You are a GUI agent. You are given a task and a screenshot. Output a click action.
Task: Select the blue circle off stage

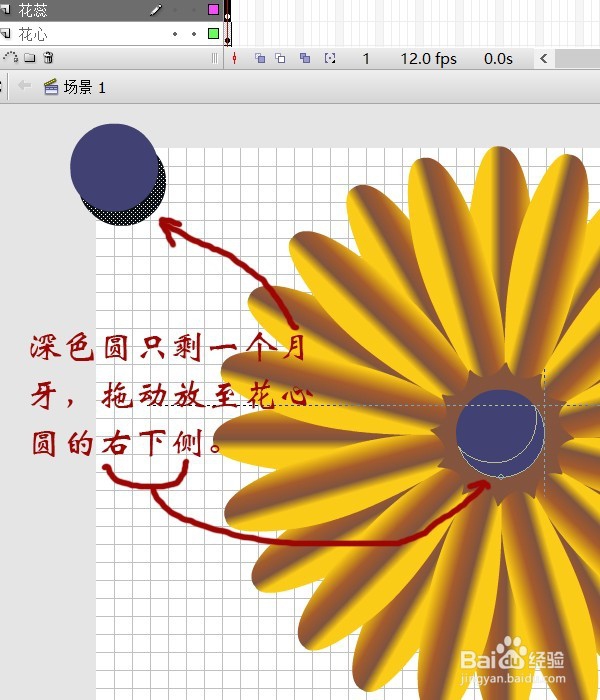click(x=114, y=167)
